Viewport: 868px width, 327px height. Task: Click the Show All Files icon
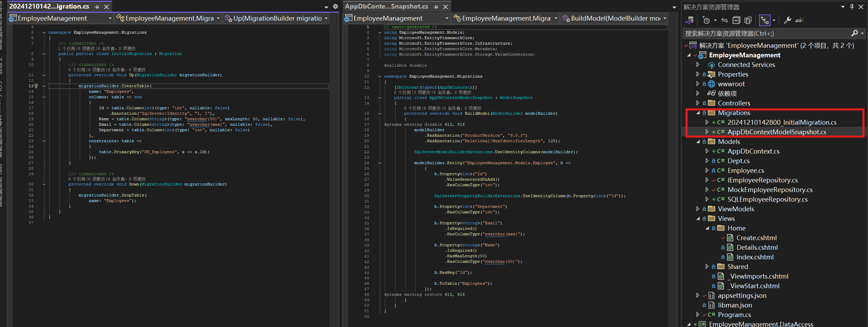click(748, 20)
